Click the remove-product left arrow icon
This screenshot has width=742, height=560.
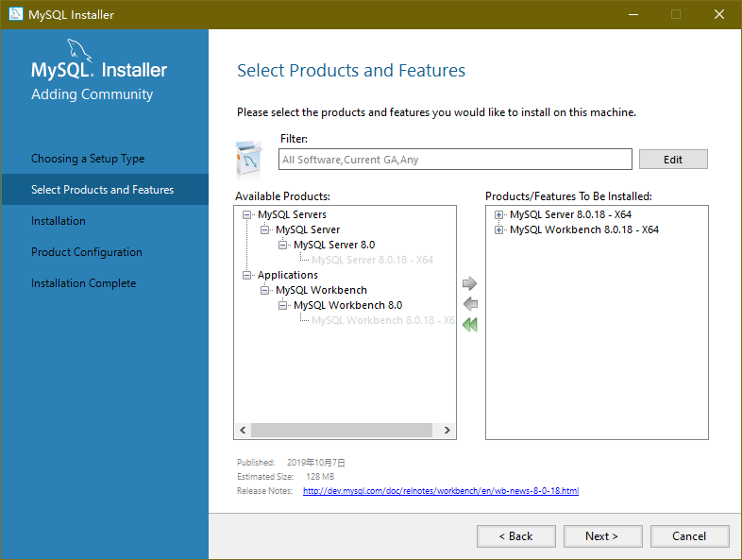469,304
